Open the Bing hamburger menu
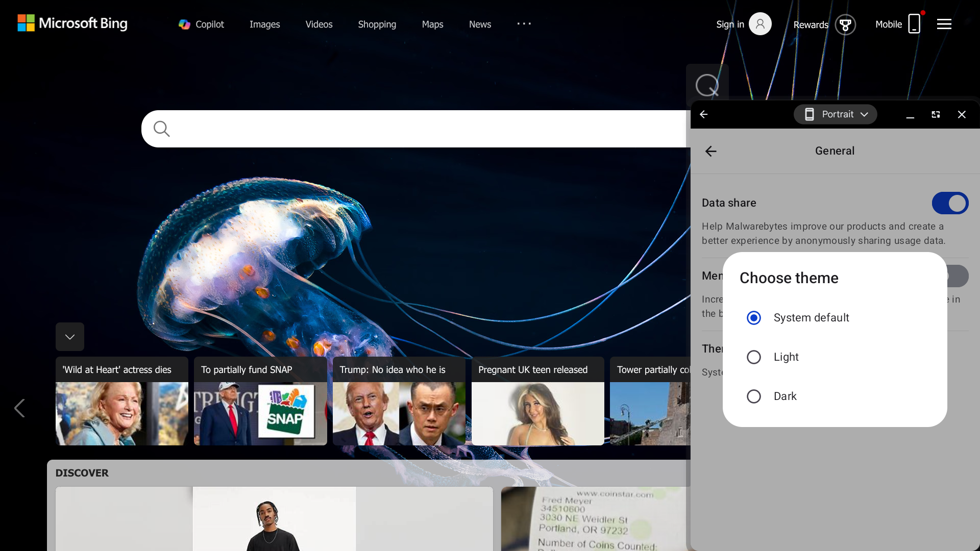The image size is (980, 551). click(x=944, y=24)
